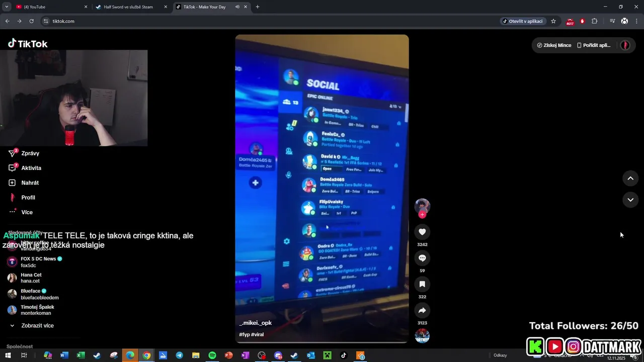Open Zprávy messages in sidebar
Viewport: 644px width, 362px height.
(x=30, y=153)
